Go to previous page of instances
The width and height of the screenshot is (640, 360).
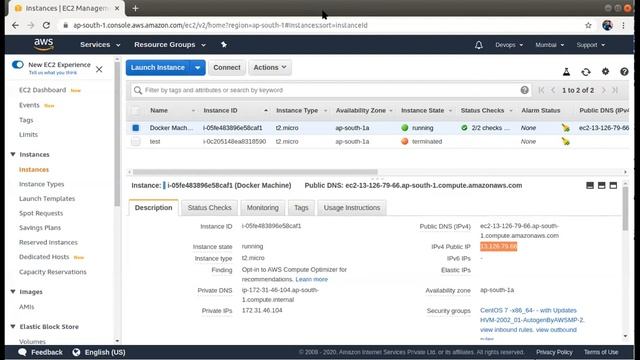coord(553,90)
